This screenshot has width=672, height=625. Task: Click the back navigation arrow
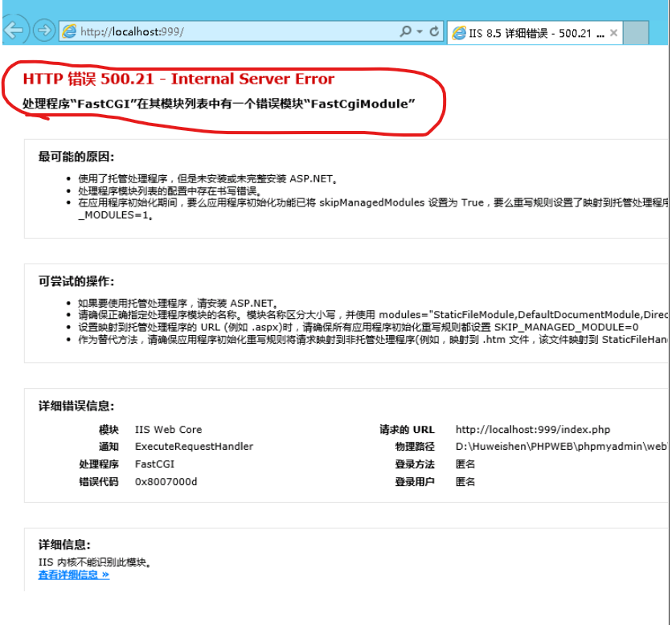(14, 31)
